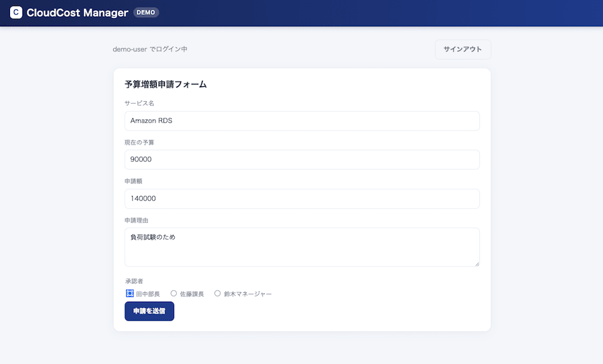Pick 鈴木マネージャー as approver

pos(218,293)
